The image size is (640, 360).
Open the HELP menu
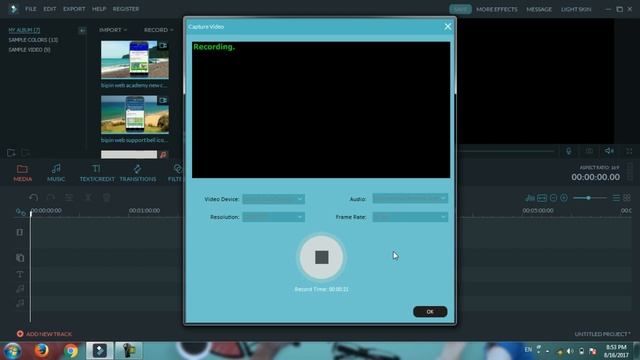click(x=99, y=9)
